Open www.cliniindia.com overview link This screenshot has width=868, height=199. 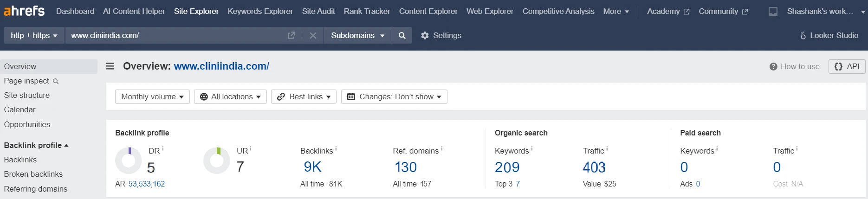click(221, 66)
